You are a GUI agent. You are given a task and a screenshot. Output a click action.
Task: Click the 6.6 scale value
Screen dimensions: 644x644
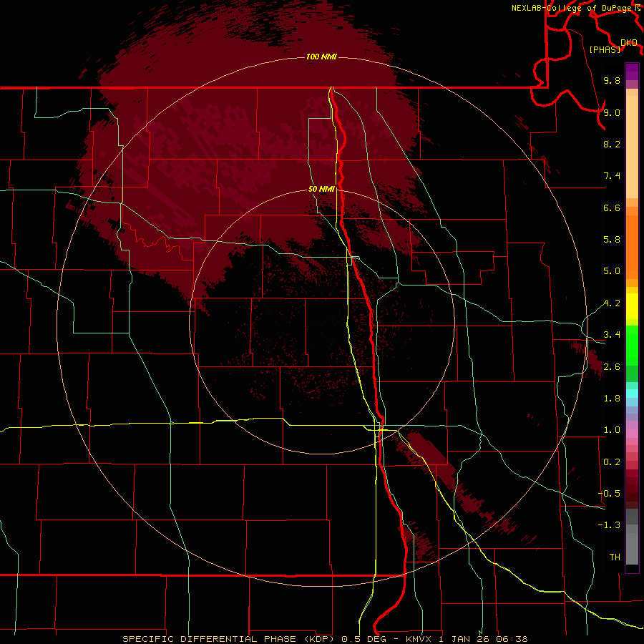pyautogui.click(x=612, y=208)
